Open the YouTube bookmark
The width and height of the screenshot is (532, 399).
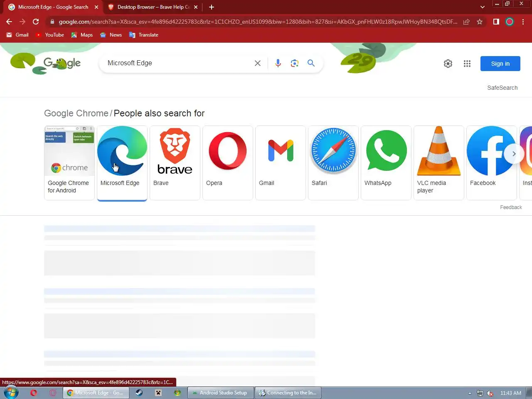click(x=50, y=35)
